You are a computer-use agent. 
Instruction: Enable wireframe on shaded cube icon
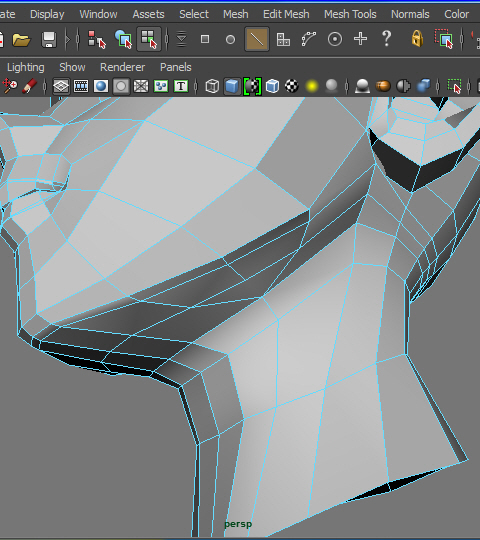(x=272, y=86)
